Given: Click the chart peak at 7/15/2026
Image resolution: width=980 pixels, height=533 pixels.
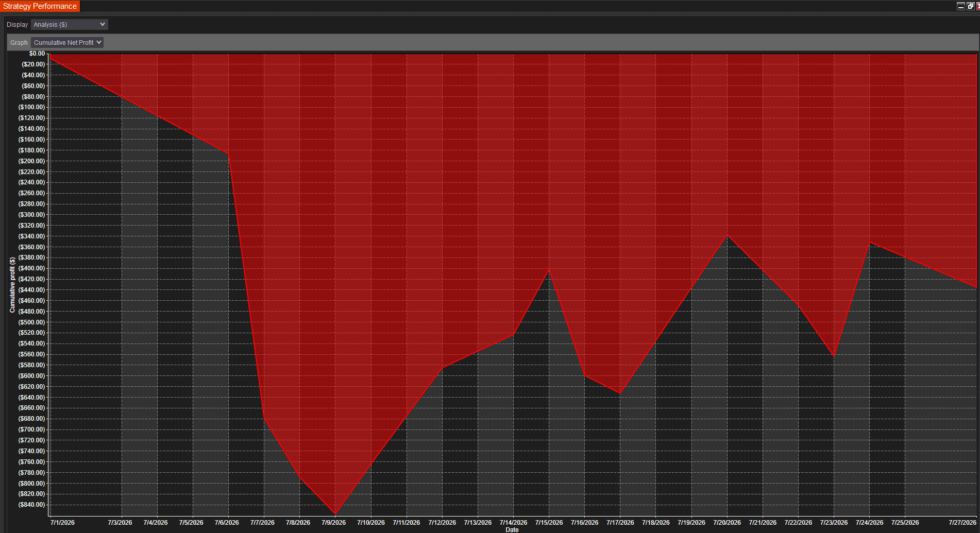Looking at the screenshot, I should coord(549,270).
